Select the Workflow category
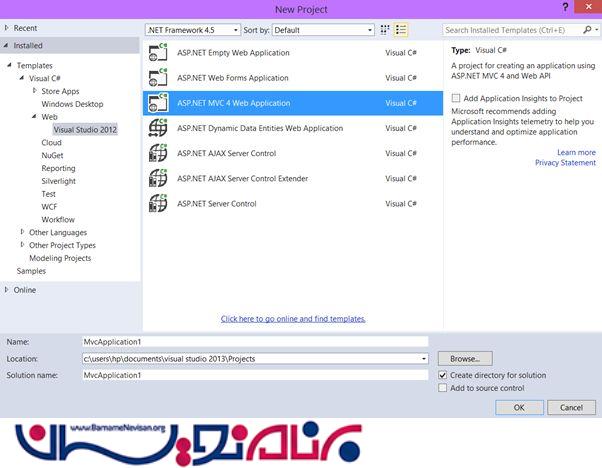602x468 pixels. tap(58, 220)
